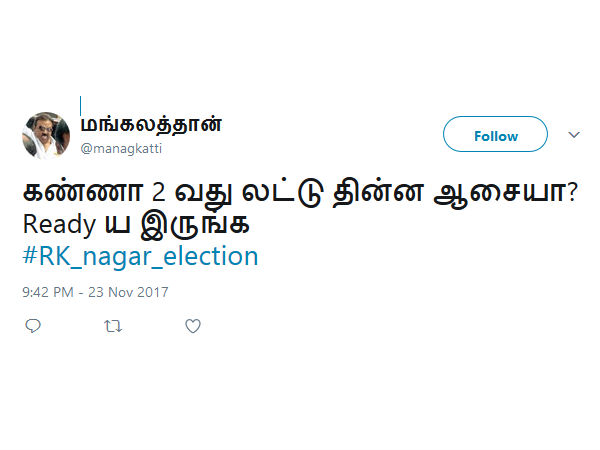Open the #RK_nagar_election hashtag link

[x=140, y=257]
